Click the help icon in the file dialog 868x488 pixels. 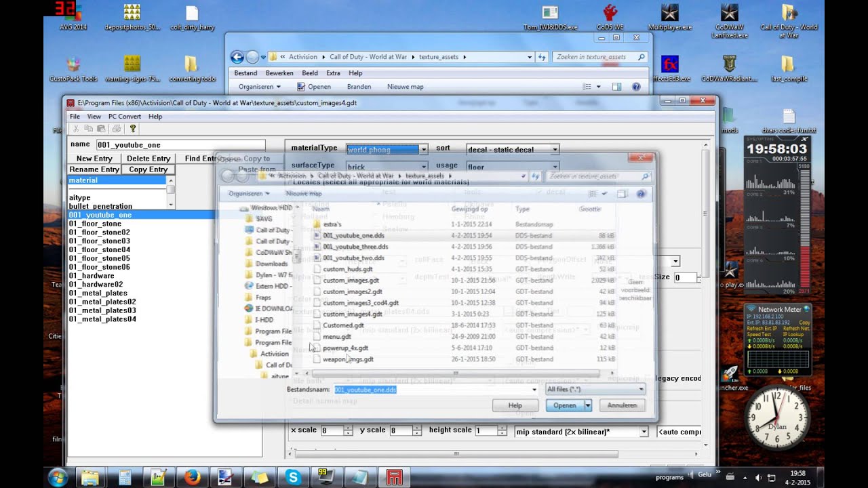(642, 194)
